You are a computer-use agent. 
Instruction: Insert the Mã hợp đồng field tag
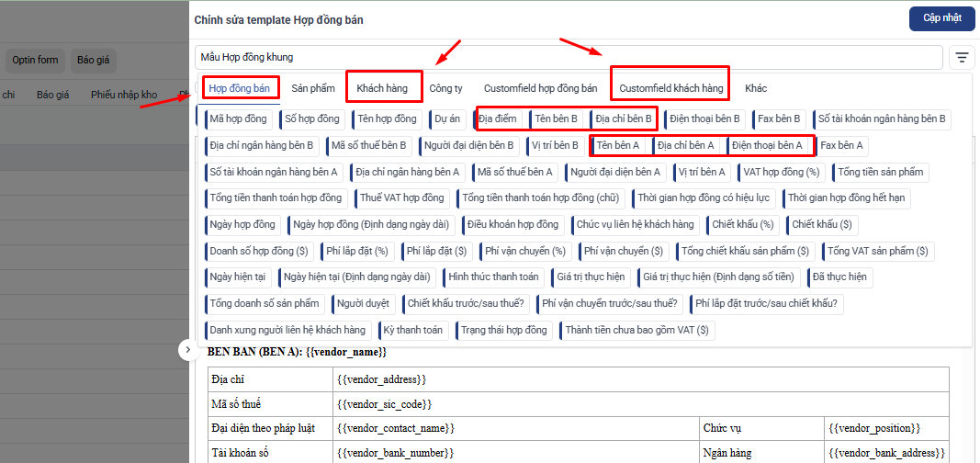238,119
